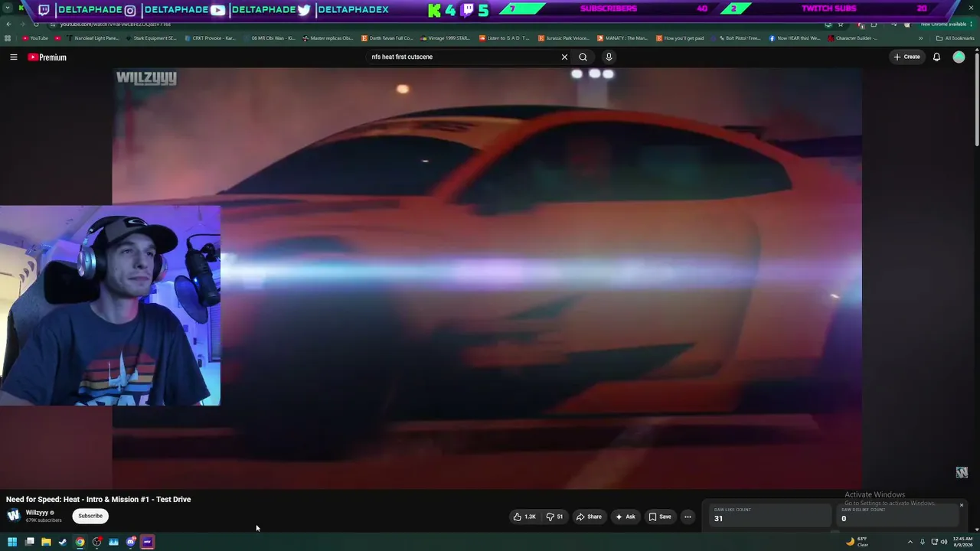Open the Chrome apps grid shortcut

(8, 38)
